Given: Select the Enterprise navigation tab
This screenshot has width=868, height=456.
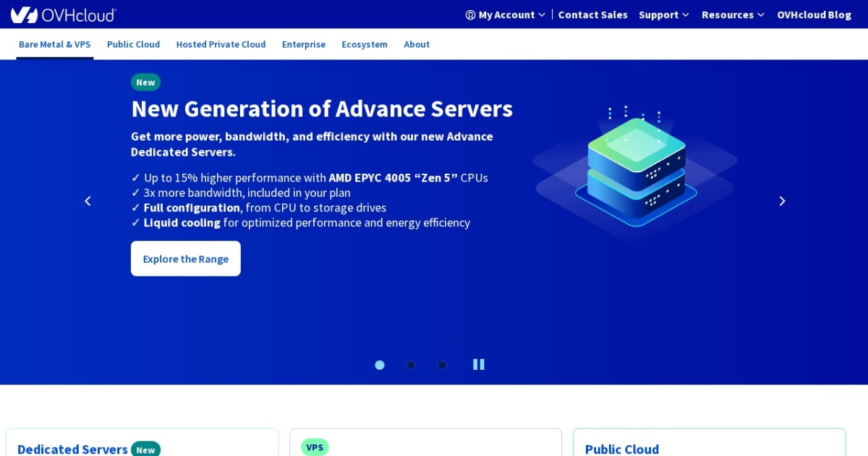Looking at the screenshot, I should click(303, 44).
